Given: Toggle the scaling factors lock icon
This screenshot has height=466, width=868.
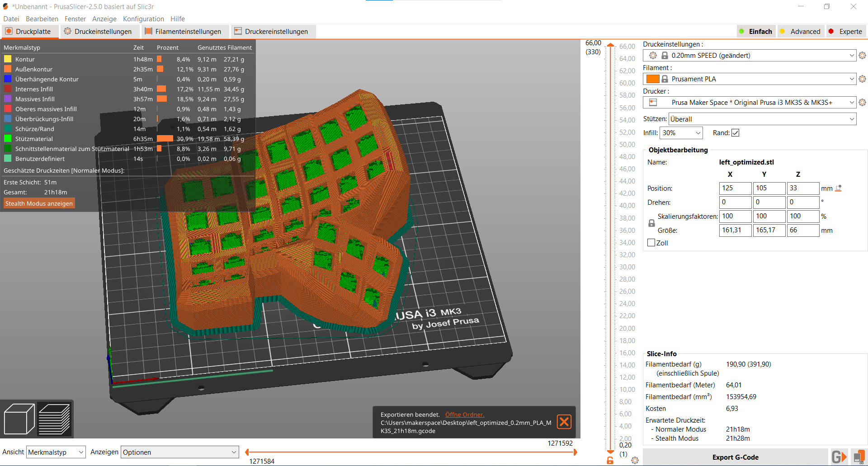Looking at the screenshot, I should click(651, 223).
